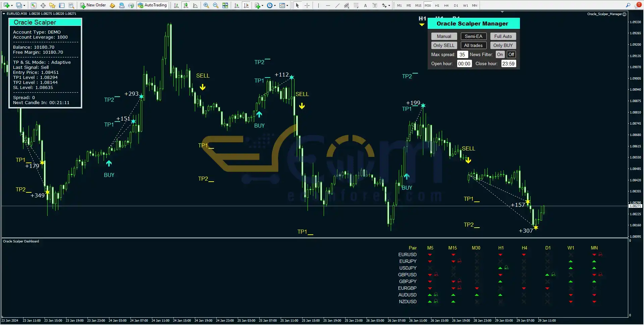
Task: Switch chart to line chart style
Action: [x=195, y=5]
